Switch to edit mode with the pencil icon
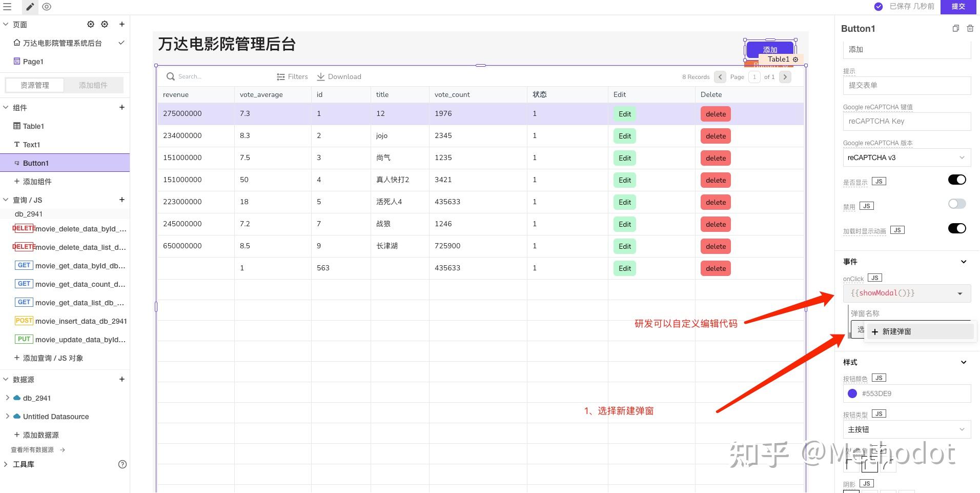This screenshot has height=493, width=980. tap(30, 7)
